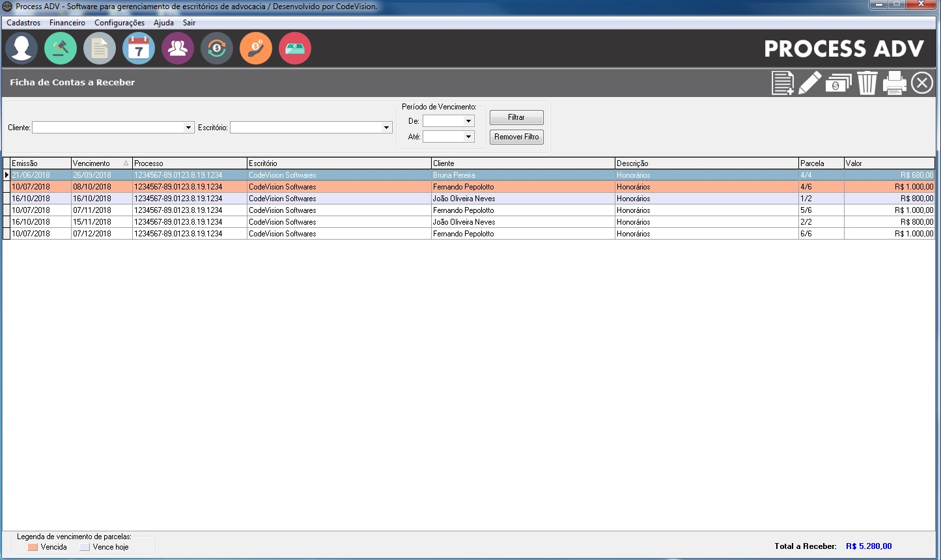Click the calendar agenda icon
This screenshot has height=560, width=941.
point(139,49)
